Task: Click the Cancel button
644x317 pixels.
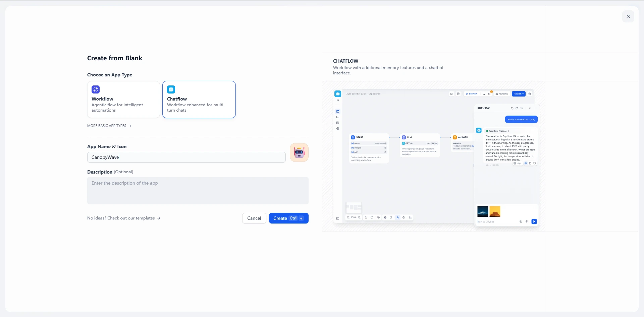Action: 254,218
